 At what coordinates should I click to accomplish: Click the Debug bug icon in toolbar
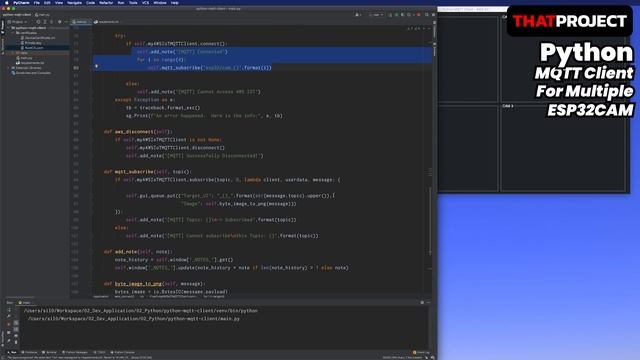tap(396, 15)
